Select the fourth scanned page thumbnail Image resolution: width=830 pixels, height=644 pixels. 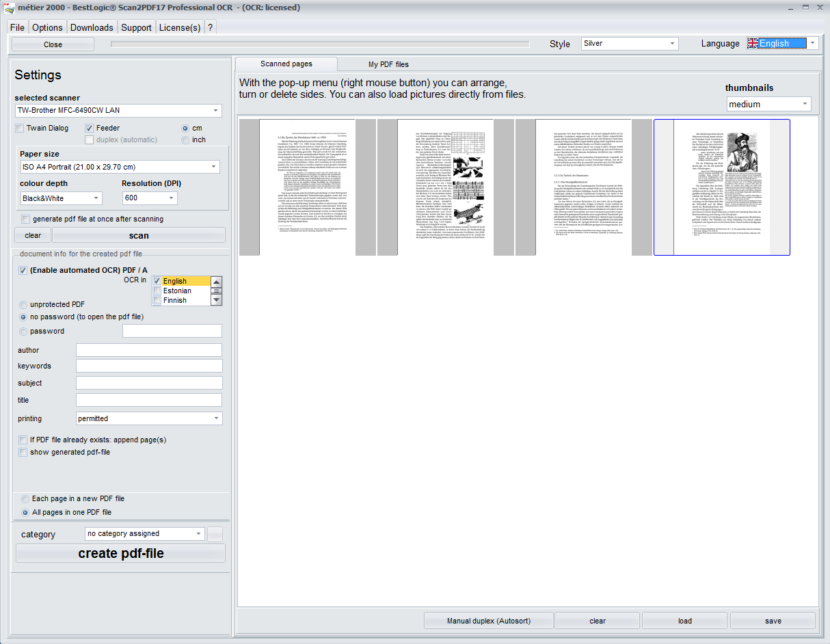pyautogui.click(x=721, y=187)
